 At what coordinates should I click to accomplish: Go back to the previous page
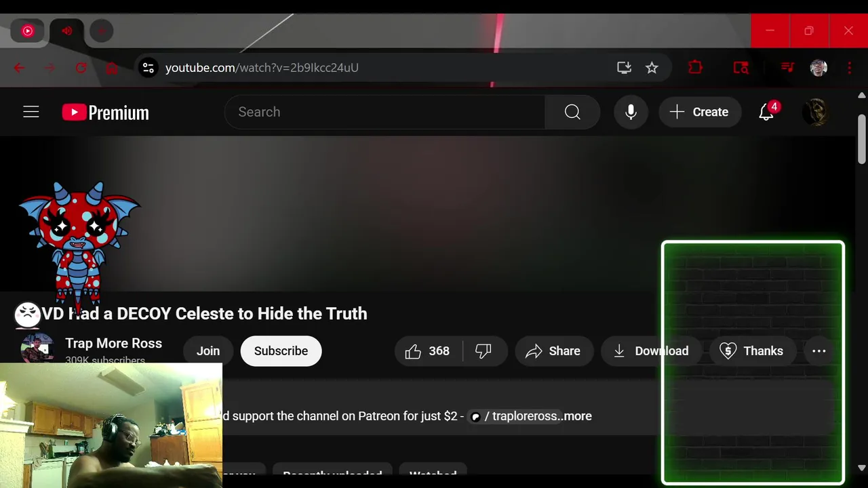click(19, 68)
